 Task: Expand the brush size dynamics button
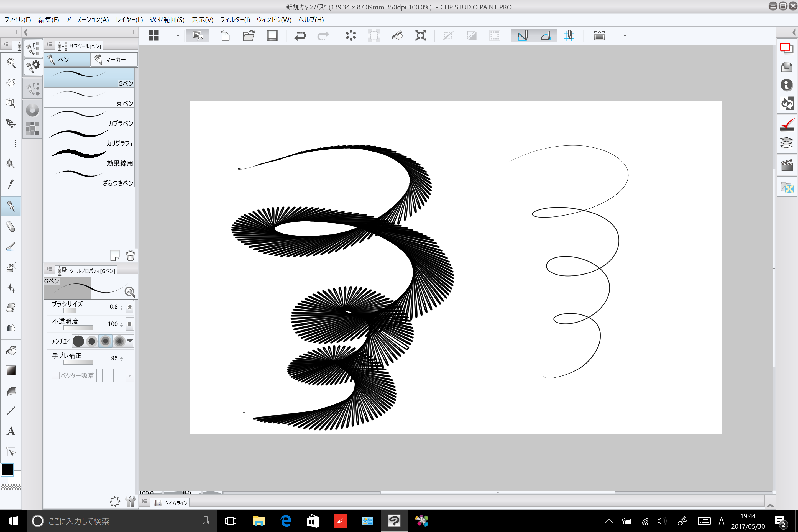pos(129,307)
